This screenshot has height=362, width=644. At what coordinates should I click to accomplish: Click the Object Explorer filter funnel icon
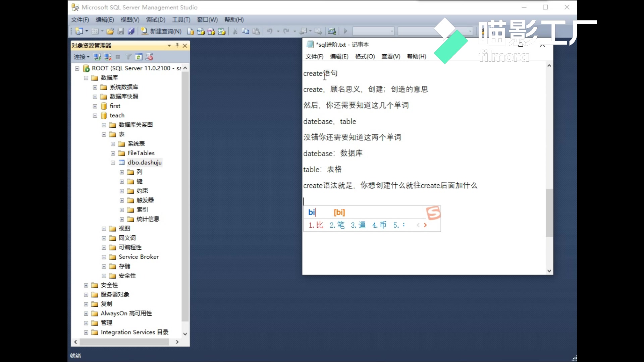[128, 57]
